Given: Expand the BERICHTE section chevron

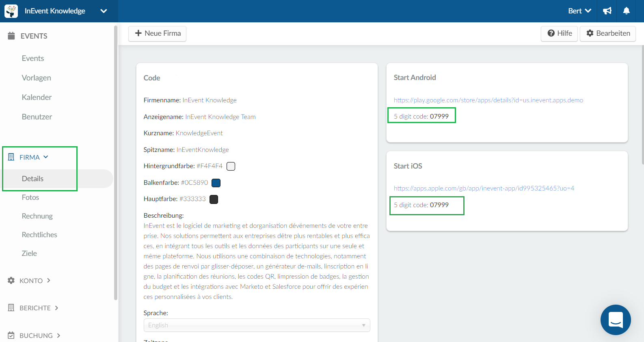Looking at the screenshot, I should point(56,308).
